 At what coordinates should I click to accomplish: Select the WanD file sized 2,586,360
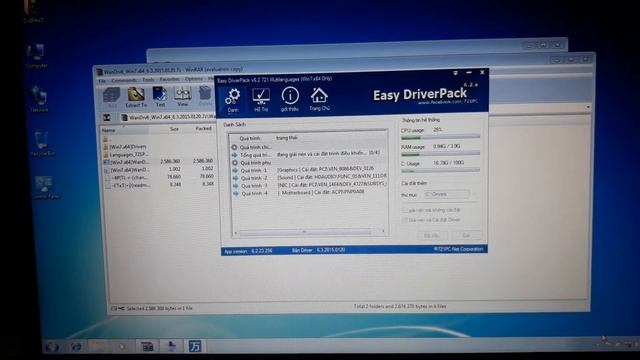158,162
